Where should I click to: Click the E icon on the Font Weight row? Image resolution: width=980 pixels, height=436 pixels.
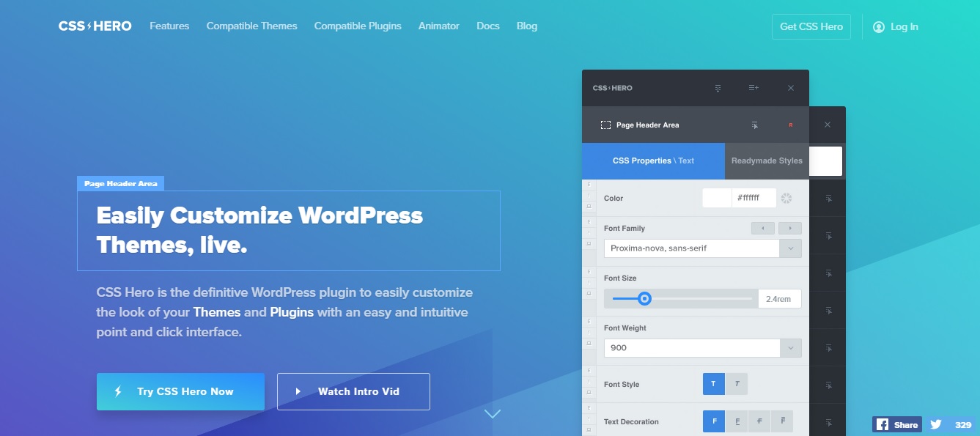588,322
